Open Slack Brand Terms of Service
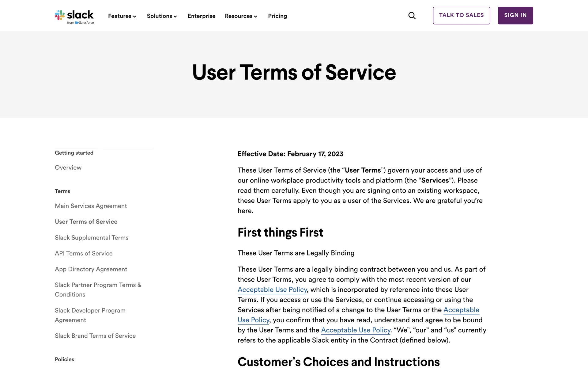Screen dimensions: 588x368 [x=95, y=336]
